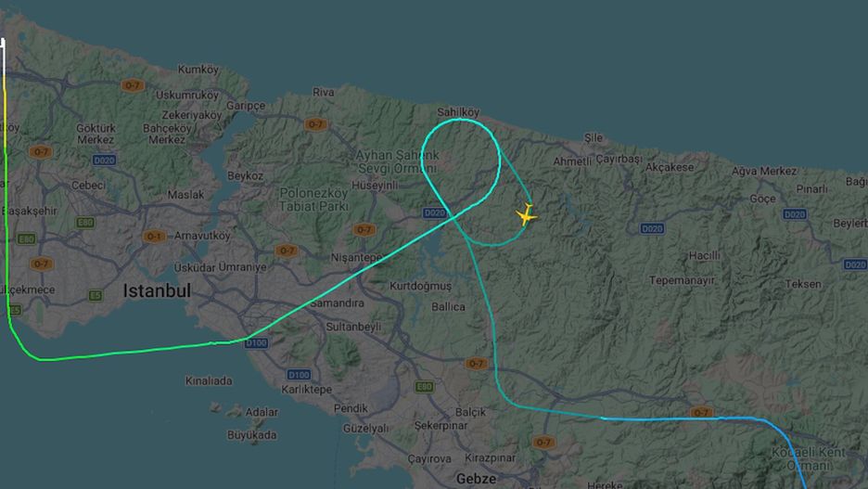The image size is (868, 489).
Task: Click the Büyükada island label
Action: point(252,435)
